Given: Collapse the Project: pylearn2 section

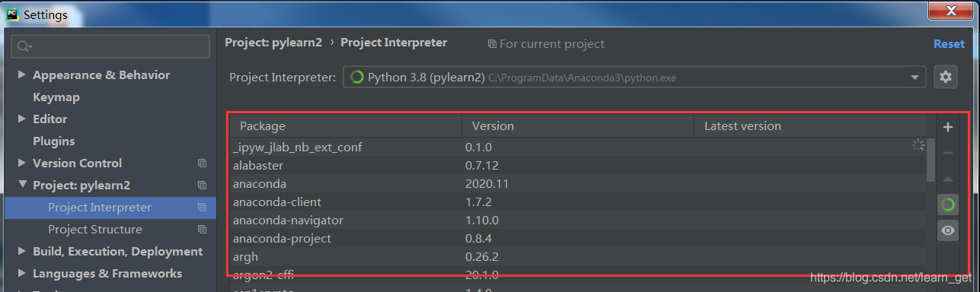Looking at the screenshot, I should pos(21,185).
